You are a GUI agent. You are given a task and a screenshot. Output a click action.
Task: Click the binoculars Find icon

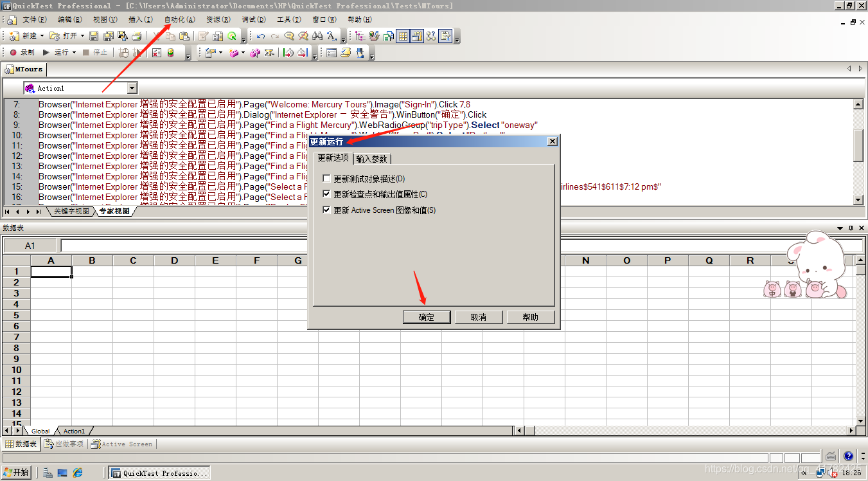pyautogui.click(x=317, y=36)
